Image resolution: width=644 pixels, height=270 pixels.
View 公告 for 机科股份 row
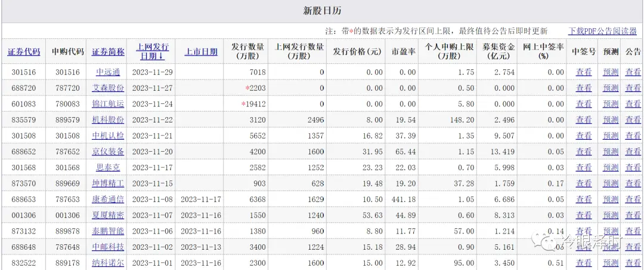pyautogui.click(x=633, y=120)
